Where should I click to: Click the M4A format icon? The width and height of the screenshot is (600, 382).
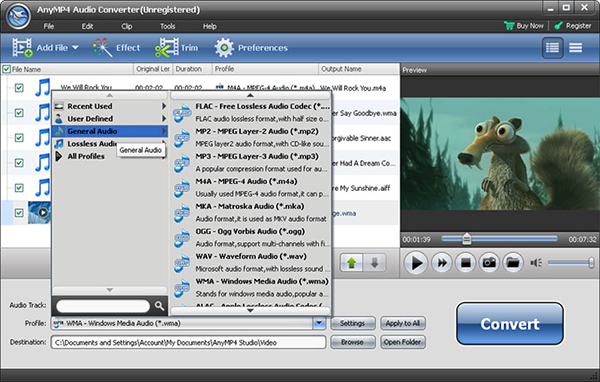coord(182,188)
